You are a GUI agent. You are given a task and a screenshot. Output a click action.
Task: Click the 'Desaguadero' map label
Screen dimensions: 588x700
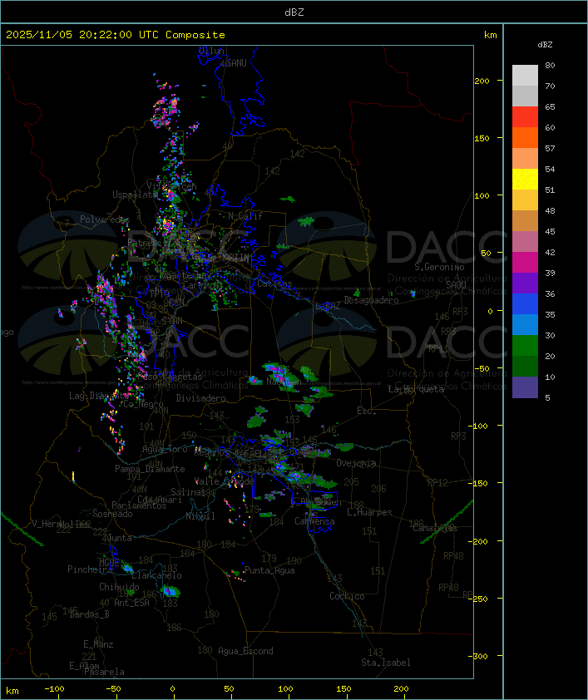(x=371, y=300)
